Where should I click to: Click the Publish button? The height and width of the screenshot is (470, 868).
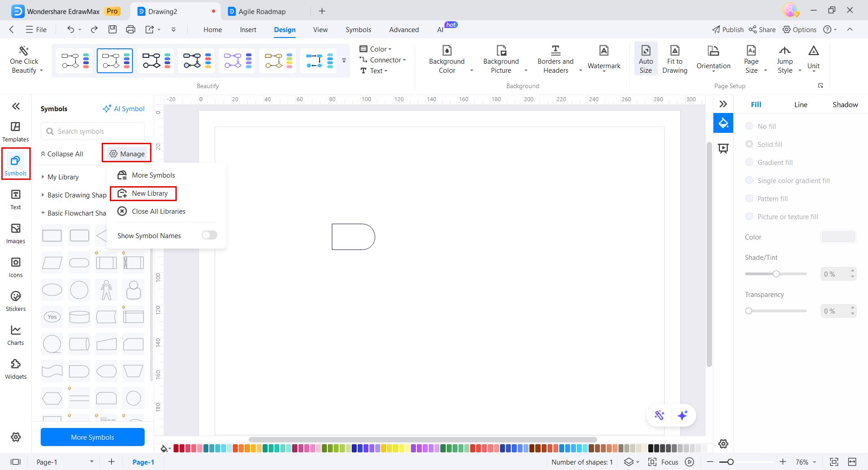coord(728,29)
